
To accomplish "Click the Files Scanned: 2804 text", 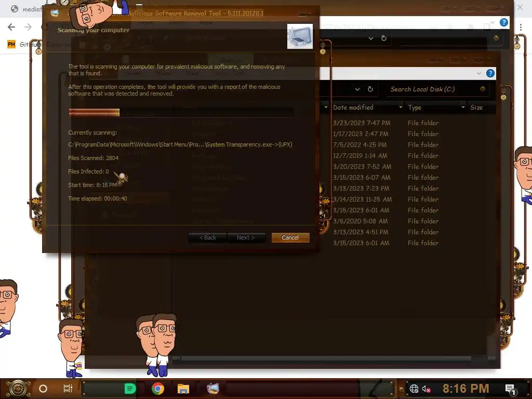I will 94,158.
